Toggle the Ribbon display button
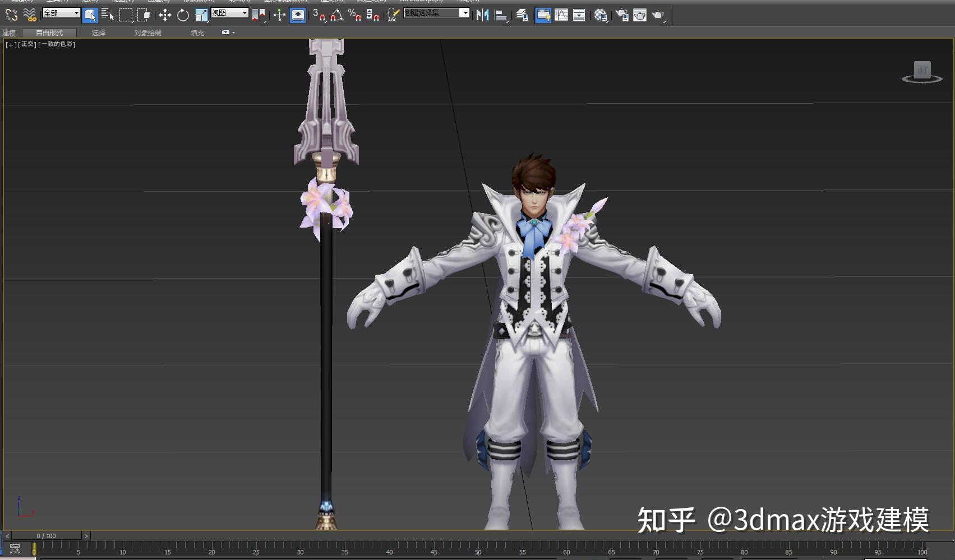This screenshot has height=560, width=955. point(543,15)
